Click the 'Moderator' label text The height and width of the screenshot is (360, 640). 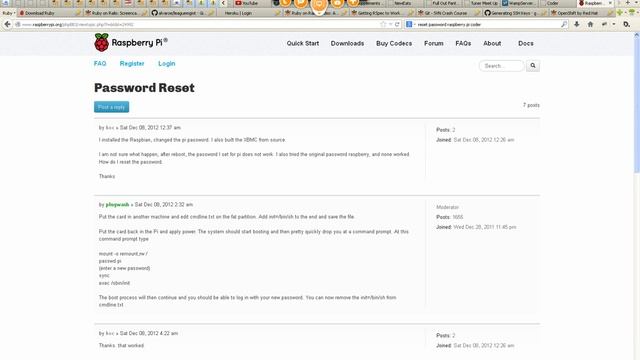pyautogui.click(x=447, y=207)
